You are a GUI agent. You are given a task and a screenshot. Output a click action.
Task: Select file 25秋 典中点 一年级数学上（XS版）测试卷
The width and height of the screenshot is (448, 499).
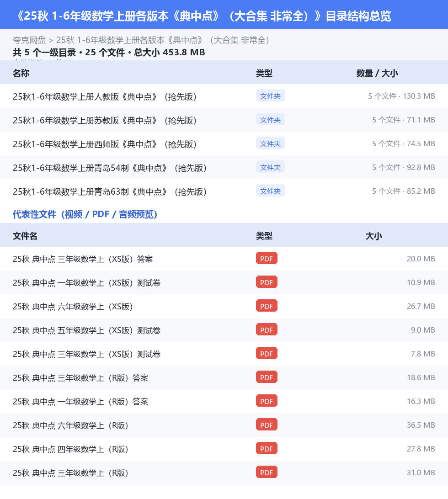coord(86,283)
